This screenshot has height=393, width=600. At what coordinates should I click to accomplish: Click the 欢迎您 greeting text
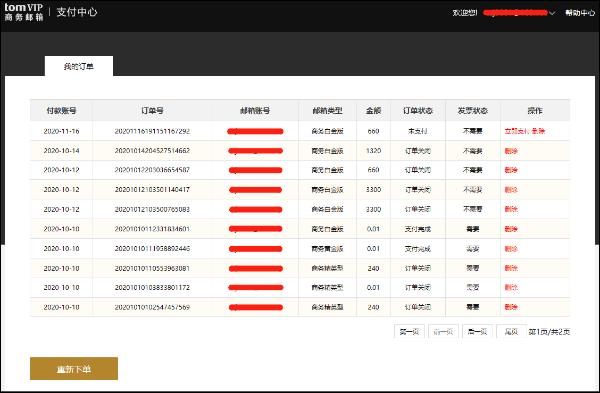[465, 13]
